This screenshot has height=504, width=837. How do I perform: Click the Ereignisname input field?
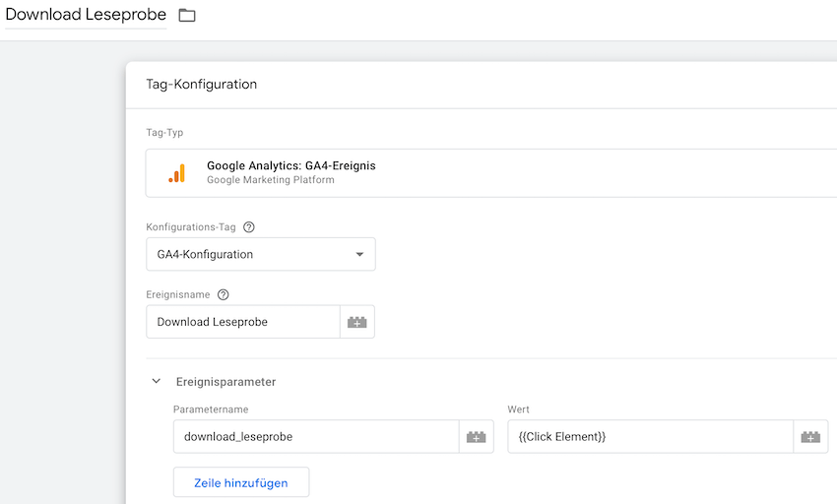coord(243,322)
